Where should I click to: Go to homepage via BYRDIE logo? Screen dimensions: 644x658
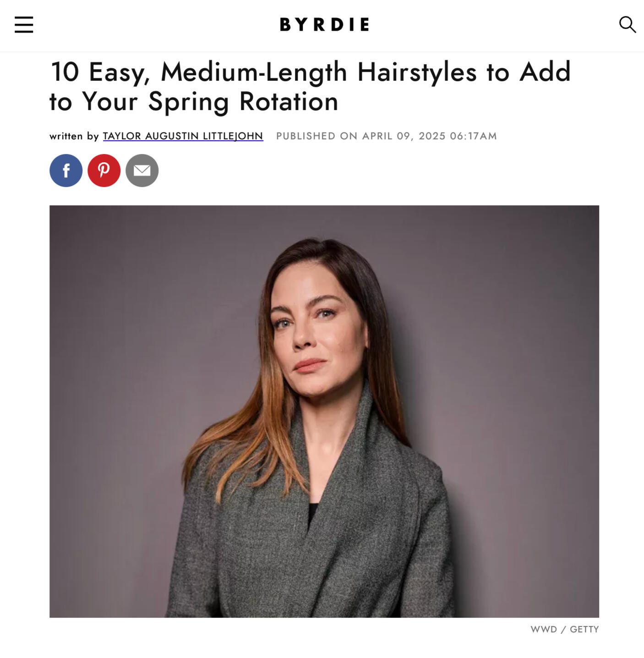(324, 24)
